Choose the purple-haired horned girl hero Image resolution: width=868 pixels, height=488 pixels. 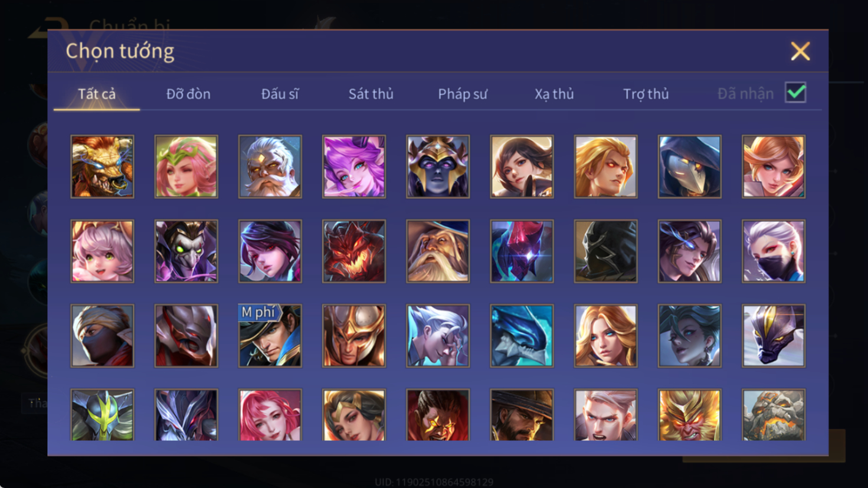click(354, 166)
